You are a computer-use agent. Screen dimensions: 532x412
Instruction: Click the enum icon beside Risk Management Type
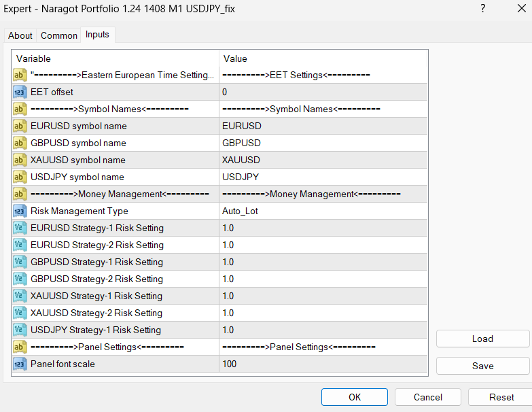20,211
